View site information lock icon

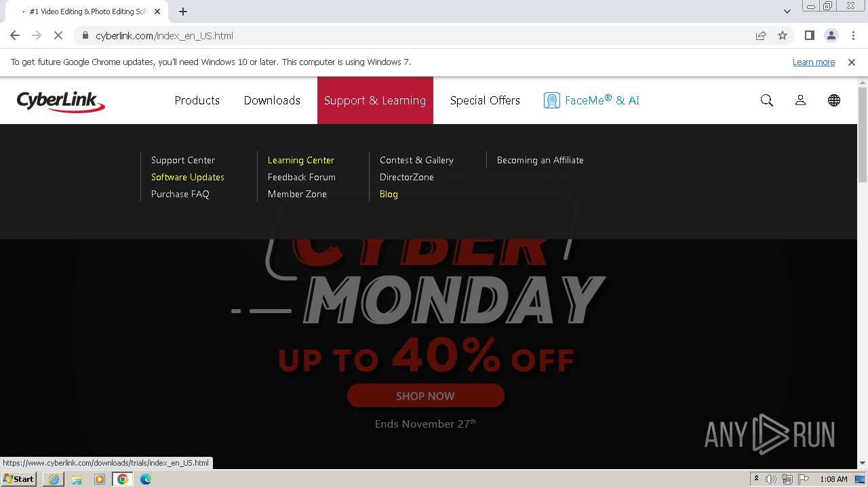point(85,36)
